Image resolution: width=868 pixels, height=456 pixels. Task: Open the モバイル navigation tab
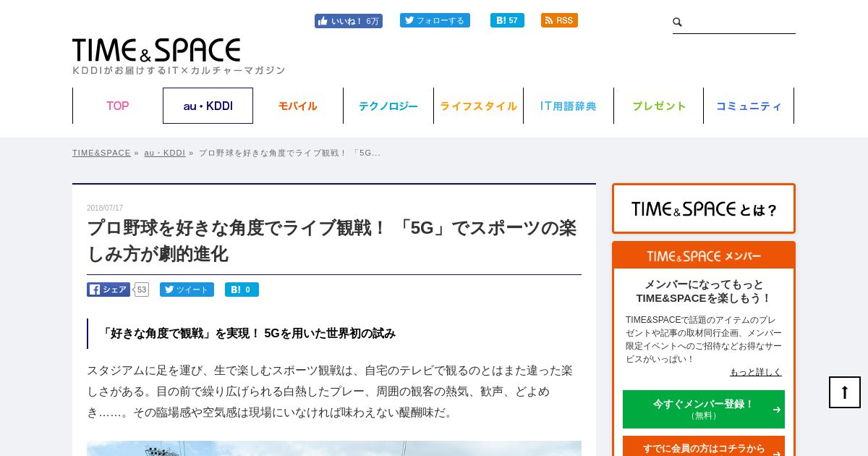pos(298,106)
